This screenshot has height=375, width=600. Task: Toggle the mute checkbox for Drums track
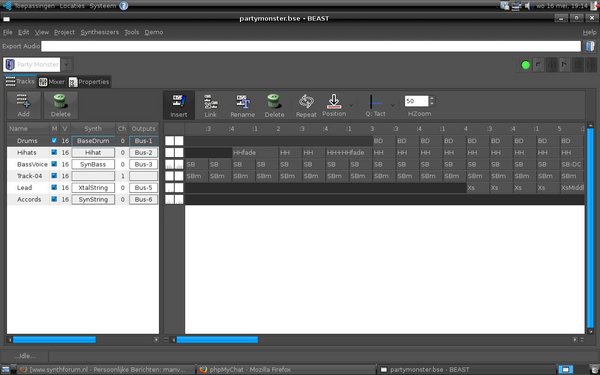click(x=54, y=140)
